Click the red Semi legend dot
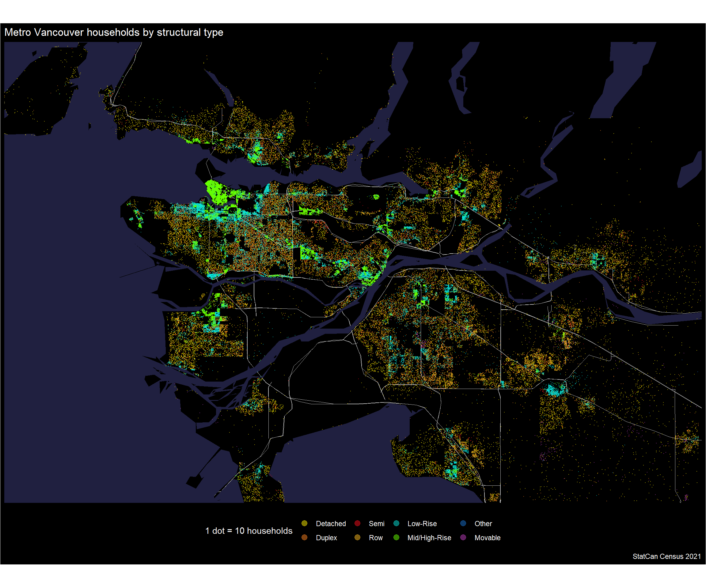The image size is (706, 588). [357, 523]
